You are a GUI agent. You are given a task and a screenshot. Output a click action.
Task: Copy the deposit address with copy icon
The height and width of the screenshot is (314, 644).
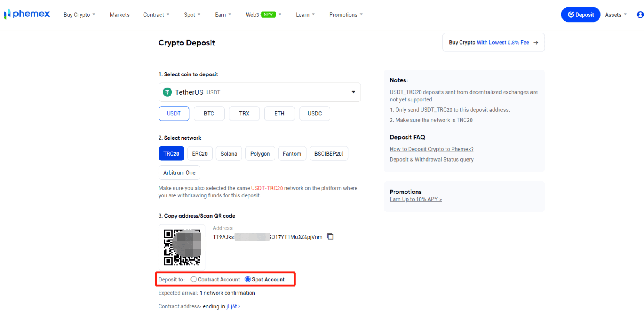tap(330, 236)
